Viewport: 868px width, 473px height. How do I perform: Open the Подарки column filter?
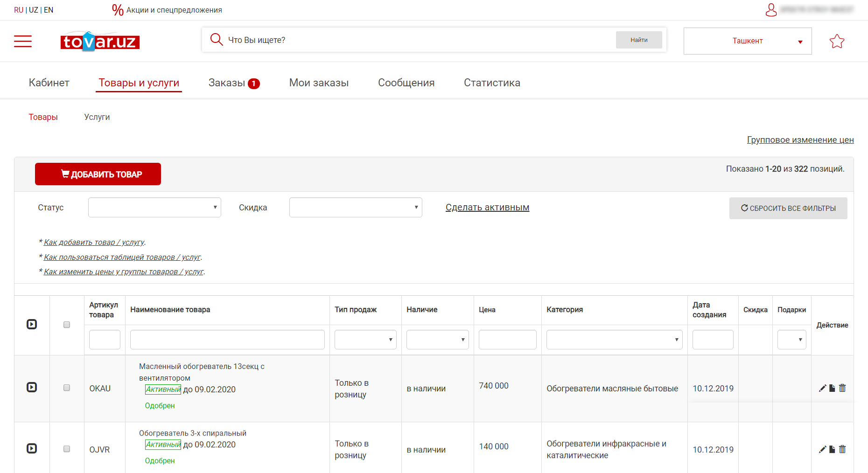point(792,340)
